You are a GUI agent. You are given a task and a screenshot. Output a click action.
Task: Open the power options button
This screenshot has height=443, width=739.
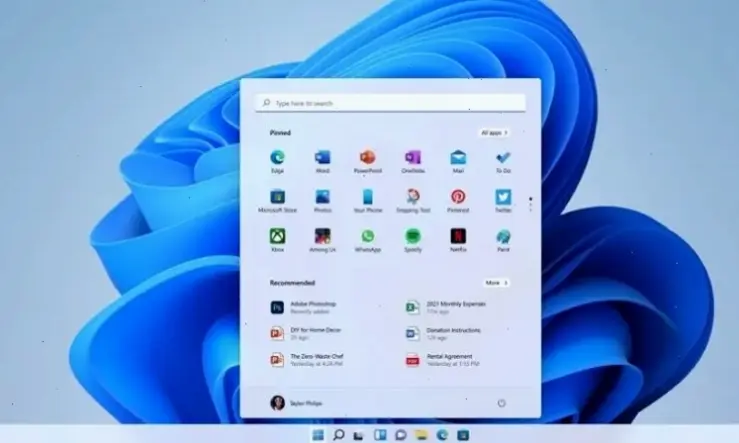[501, 403]
